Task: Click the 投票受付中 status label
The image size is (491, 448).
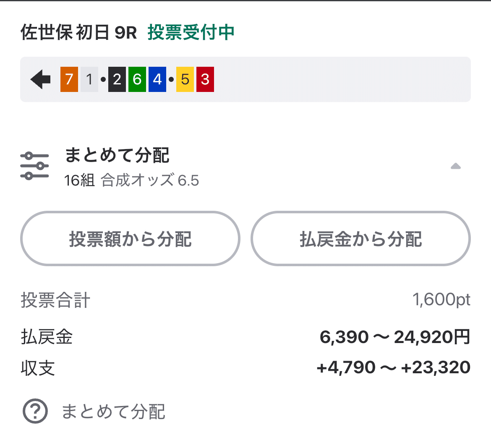Action: tap(191, 33)
